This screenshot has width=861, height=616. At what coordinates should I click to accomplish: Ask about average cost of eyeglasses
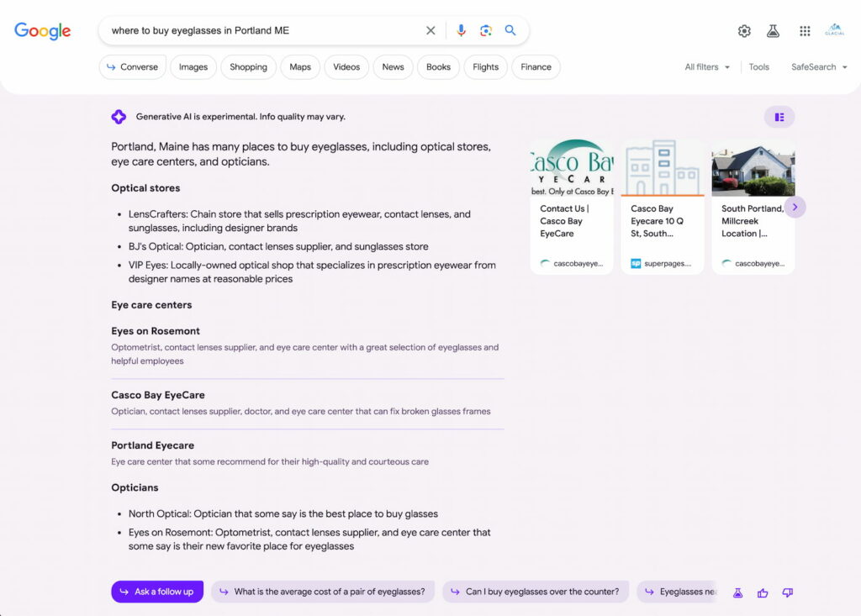coord(323,592)
